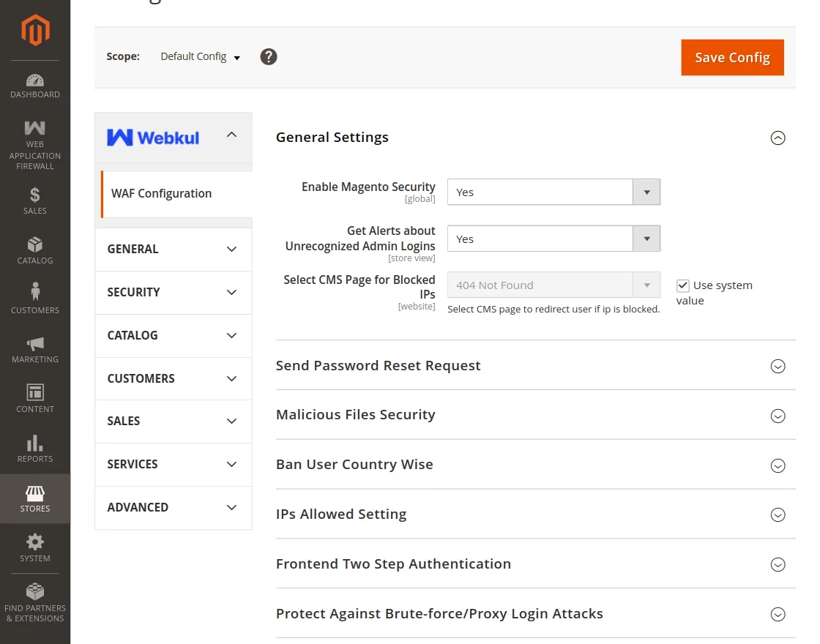820x644 pixels.
Task: Open Web Application Firewall sidebar icon
Action: [35, 128]
